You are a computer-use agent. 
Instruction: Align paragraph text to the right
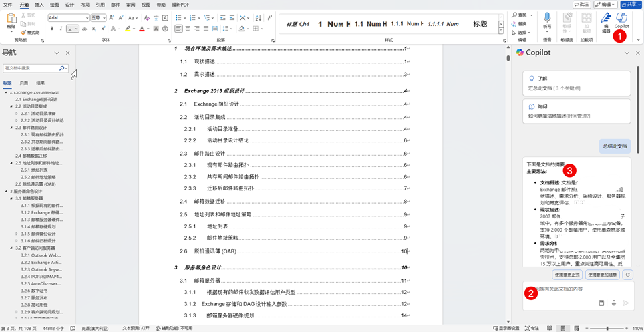[196, 29]
